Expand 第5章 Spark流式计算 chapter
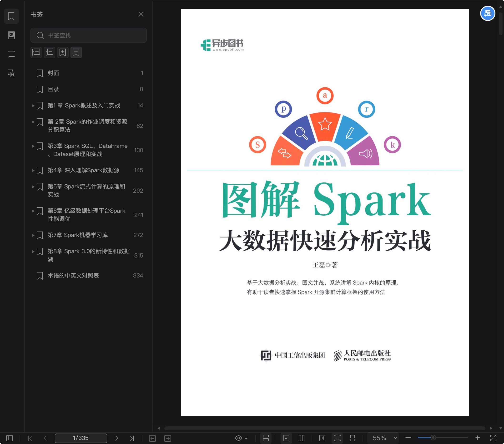Image resolution: width=504 pixels, height=444 pixels. [x=33, y=187]
